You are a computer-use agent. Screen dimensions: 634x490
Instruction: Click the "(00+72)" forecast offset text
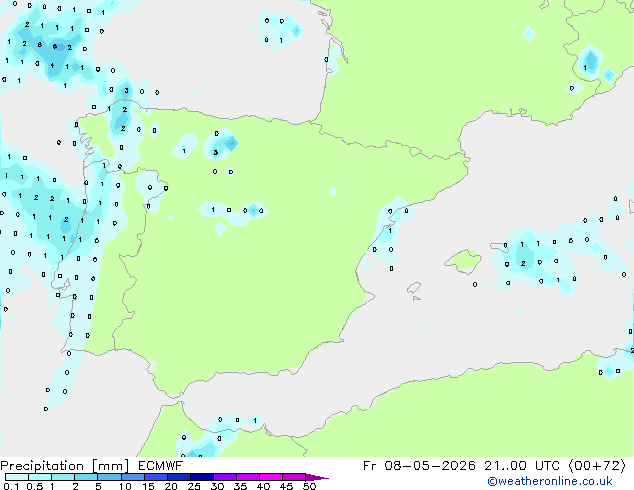[597, 466]
